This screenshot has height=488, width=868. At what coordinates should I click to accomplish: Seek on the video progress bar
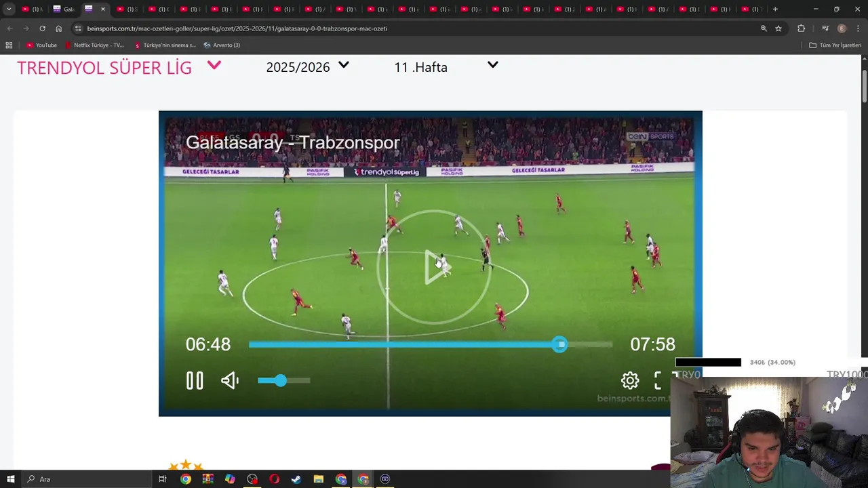[x=431, y=344]
